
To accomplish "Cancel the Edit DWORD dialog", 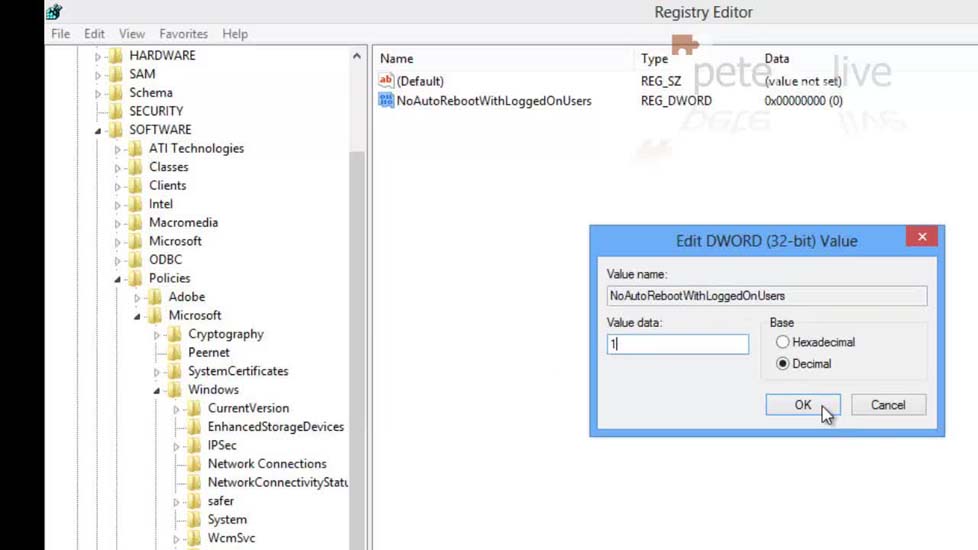I will [x=888, y=405].
